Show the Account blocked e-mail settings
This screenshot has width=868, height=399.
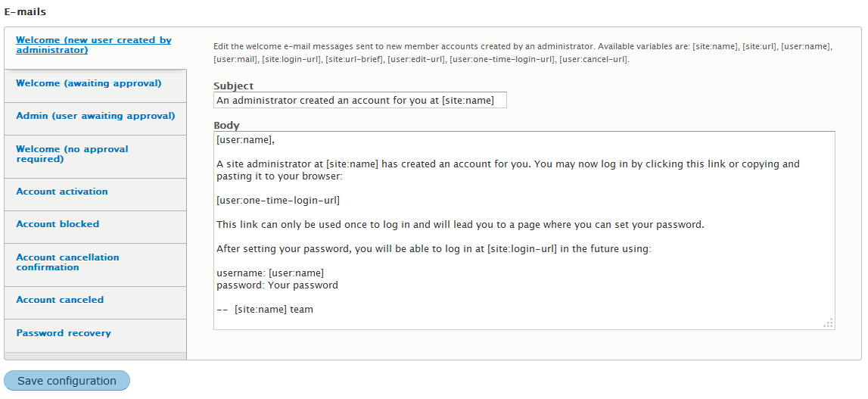pos(58,224)
